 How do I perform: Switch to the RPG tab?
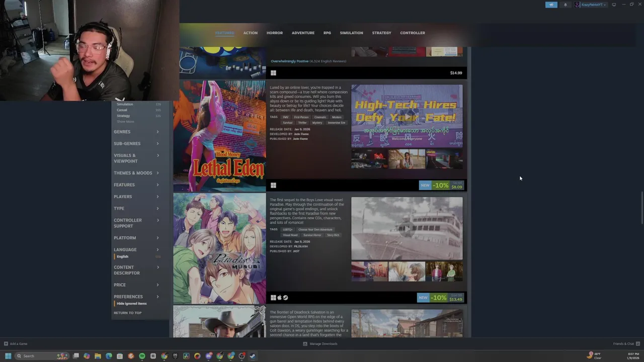pos(327,33)
